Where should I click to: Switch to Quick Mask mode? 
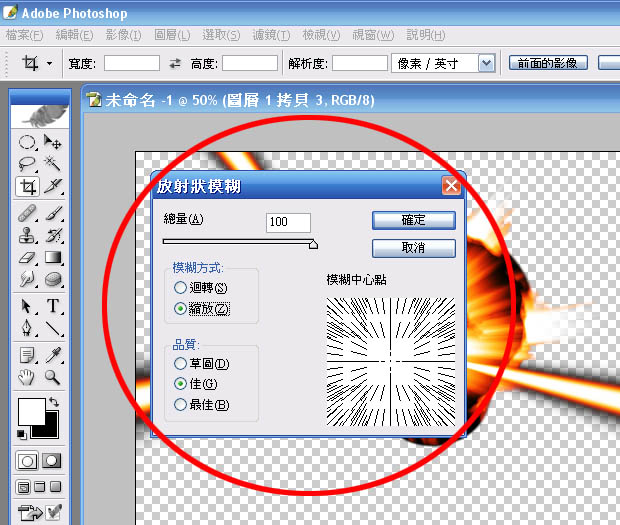tap(52, 461)
